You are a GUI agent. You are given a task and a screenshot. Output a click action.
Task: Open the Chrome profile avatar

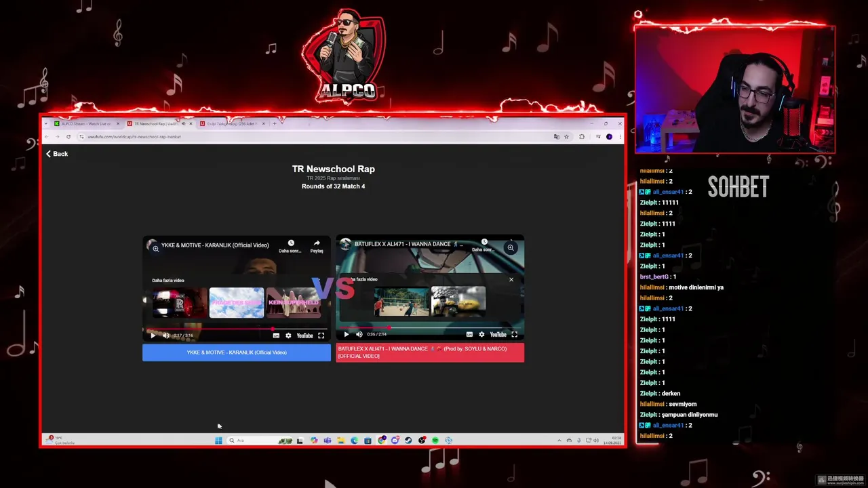pyautogui.click(x=609, y=137)
